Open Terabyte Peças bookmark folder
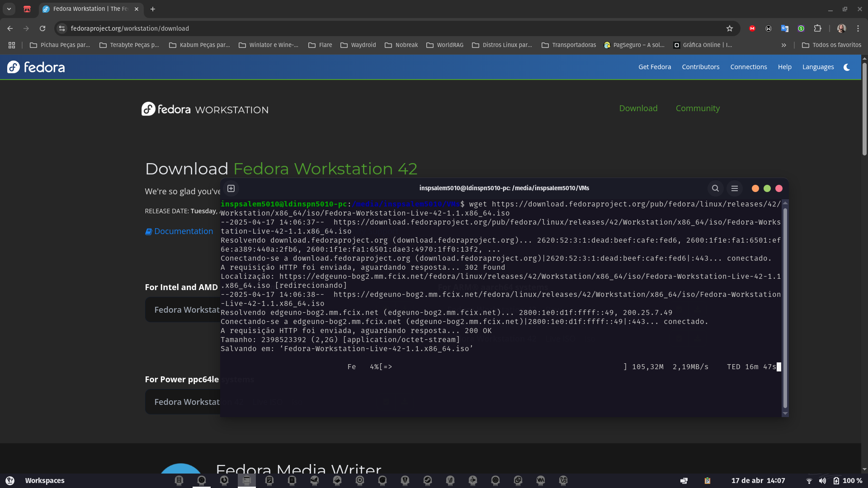The height and width of the screenshot is (488, 868). coord(129,45)
